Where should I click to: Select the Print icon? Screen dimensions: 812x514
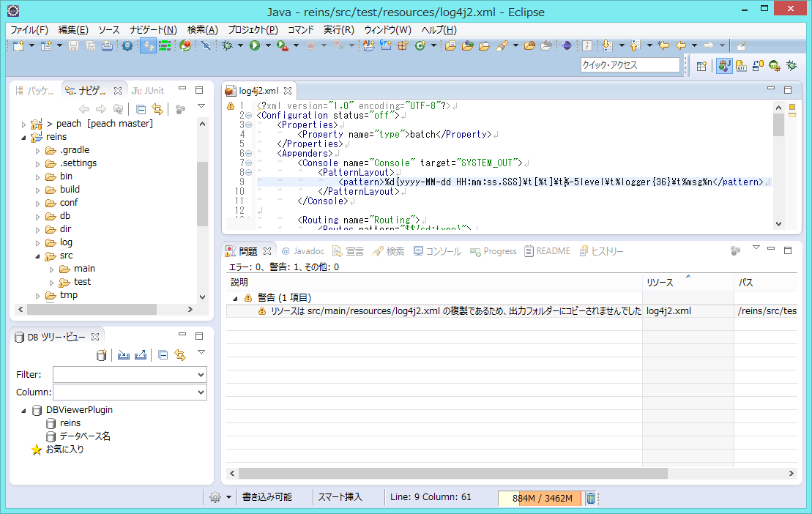(x=106, y=45)
